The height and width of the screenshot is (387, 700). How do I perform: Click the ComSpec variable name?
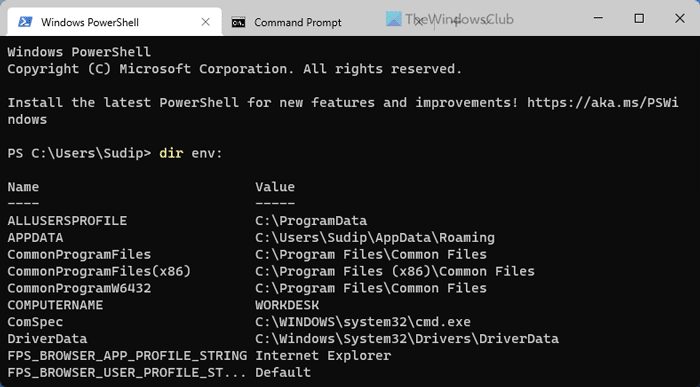35,322
